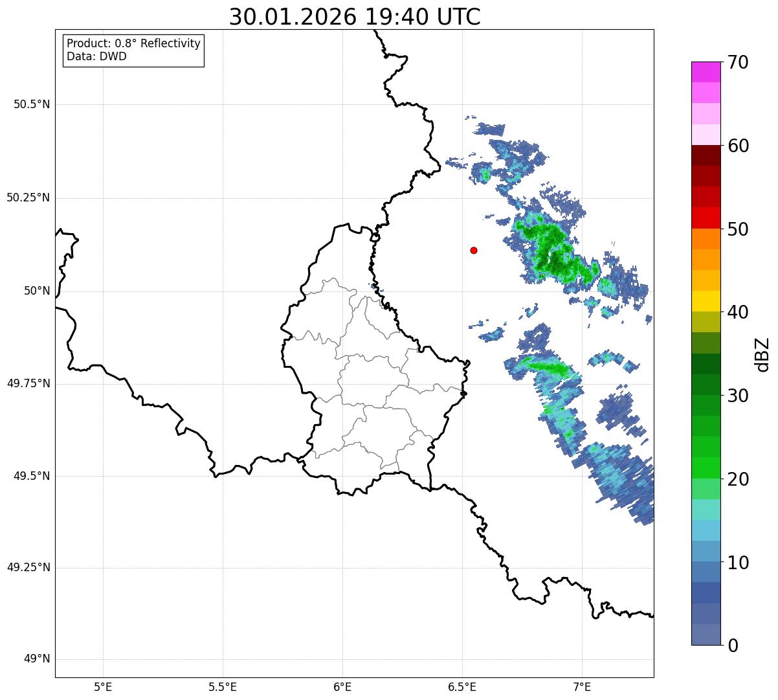Select the magenta top colorbar swatch
This screenshot has width=778, height=700.
pyautogui.click(x=706, y=73)
